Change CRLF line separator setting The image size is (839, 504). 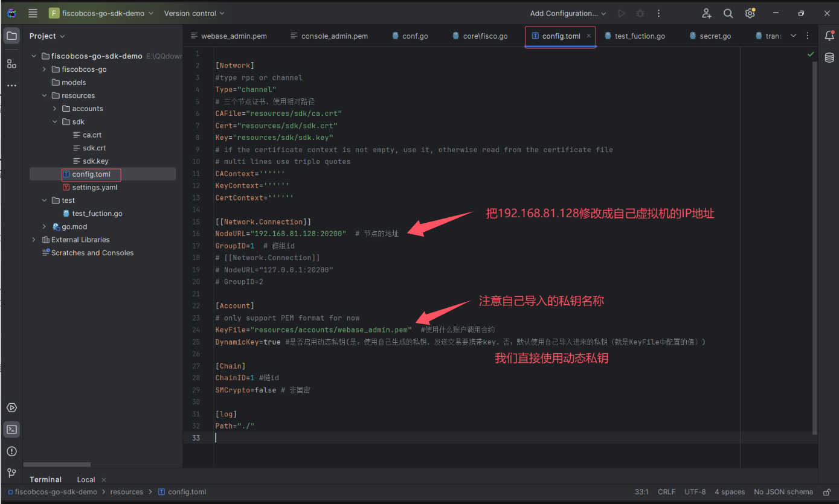tap(667, 492)
